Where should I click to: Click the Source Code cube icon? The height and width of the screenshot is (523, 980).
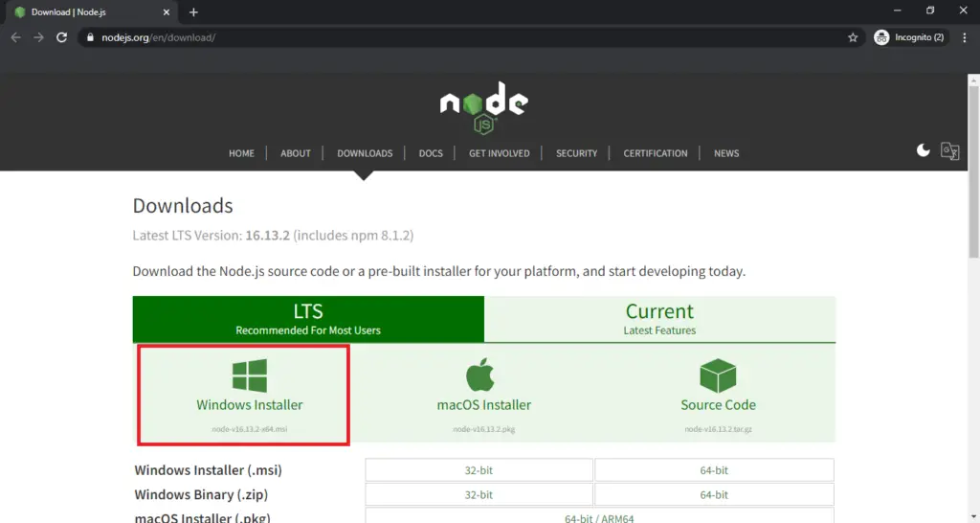click(x=718, y=375)
